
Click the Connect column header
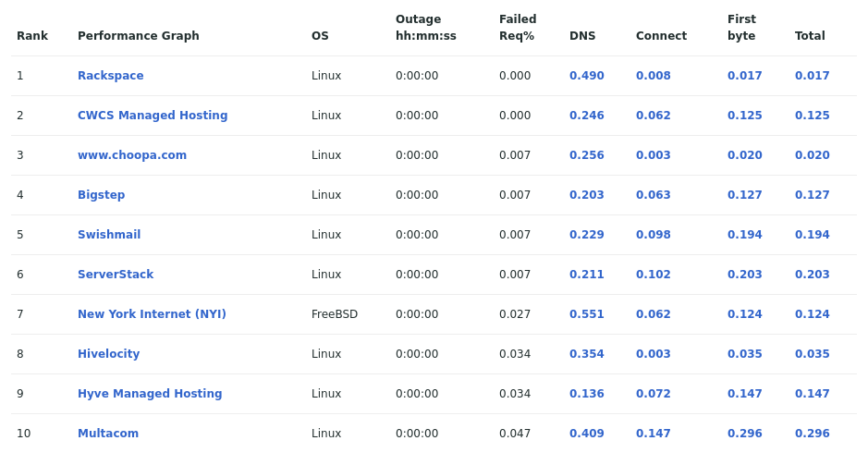[x=661, y=35]
